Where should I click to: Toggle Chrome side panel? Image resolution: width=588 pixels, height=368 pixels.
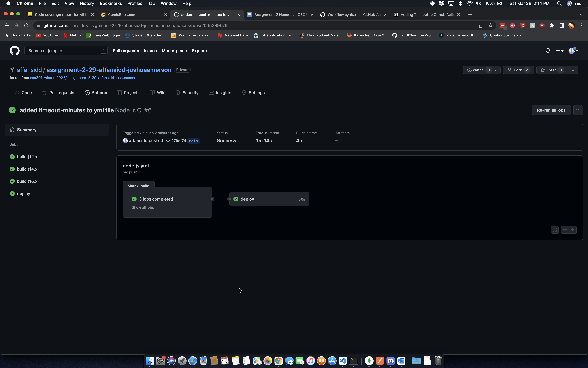click(561, 25)
